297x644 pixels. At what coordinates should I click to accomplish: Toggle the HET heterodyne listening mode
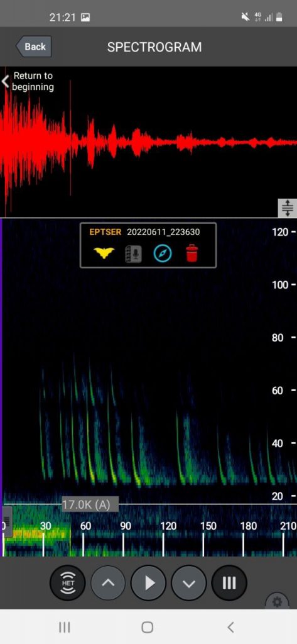point(68,583)
